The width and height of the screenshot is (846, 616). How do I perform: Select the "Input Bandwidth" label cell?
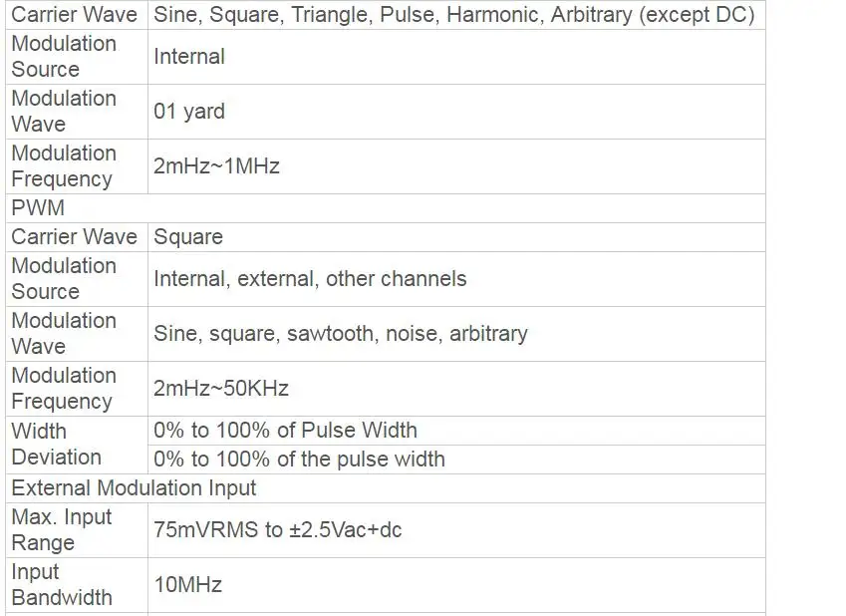tap(61, 585)
